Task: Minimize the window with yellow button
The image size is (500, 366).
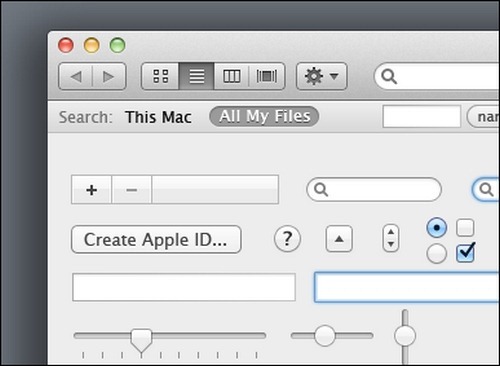Action: [x=91, y=45]
